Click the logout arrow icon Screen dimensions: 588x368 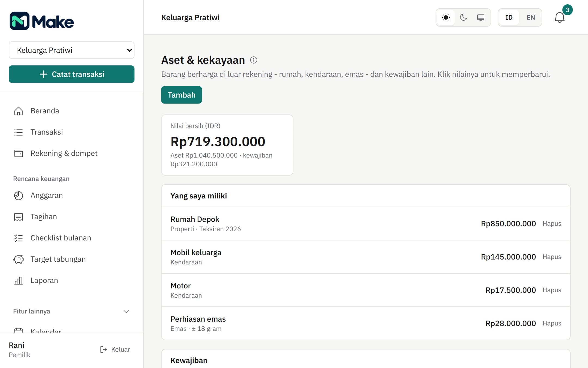click(x=103, y=349)
